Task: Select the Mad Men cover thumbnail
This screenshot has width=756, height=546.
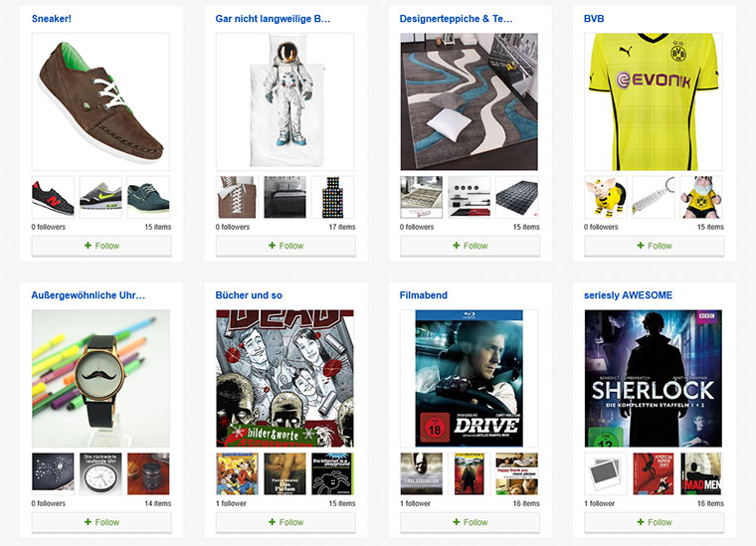Action: (701, 473)
